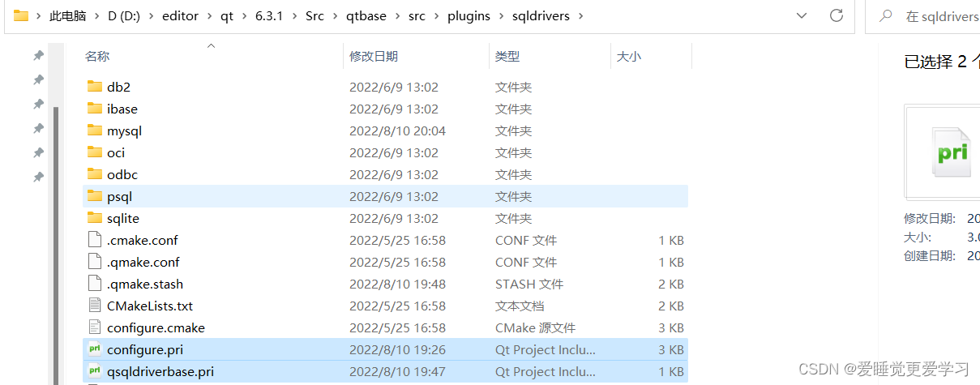Navigate to D (D:) in breadcrumb
This screenshot has height=385, width=980.
[123, 15]
